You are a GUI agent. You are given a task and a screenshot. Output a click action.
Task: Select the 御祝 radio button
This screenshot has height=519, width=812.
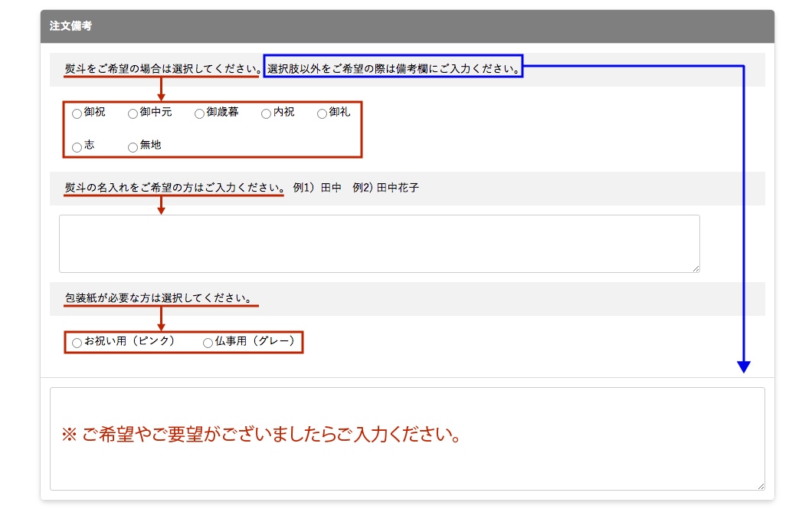click(77, 113)
